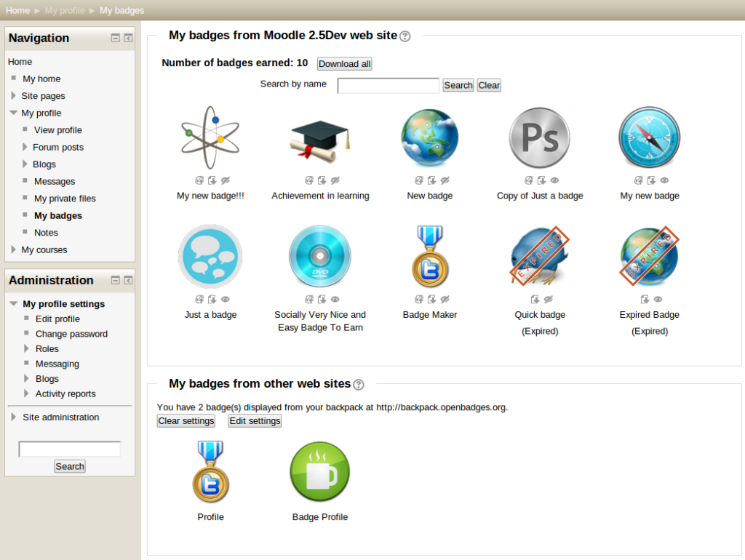Toggle visibility of 'Just a badge'
745x560 pixels.
coord(226,299)
